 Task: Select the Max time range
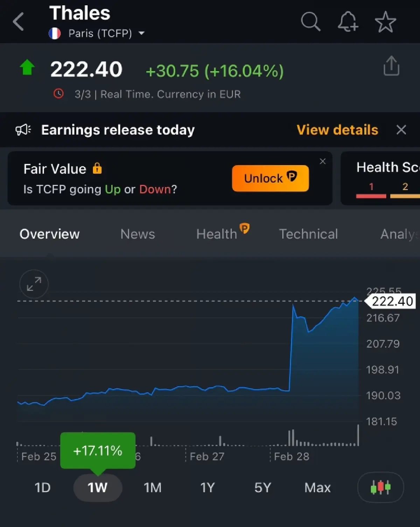point(317,487)
